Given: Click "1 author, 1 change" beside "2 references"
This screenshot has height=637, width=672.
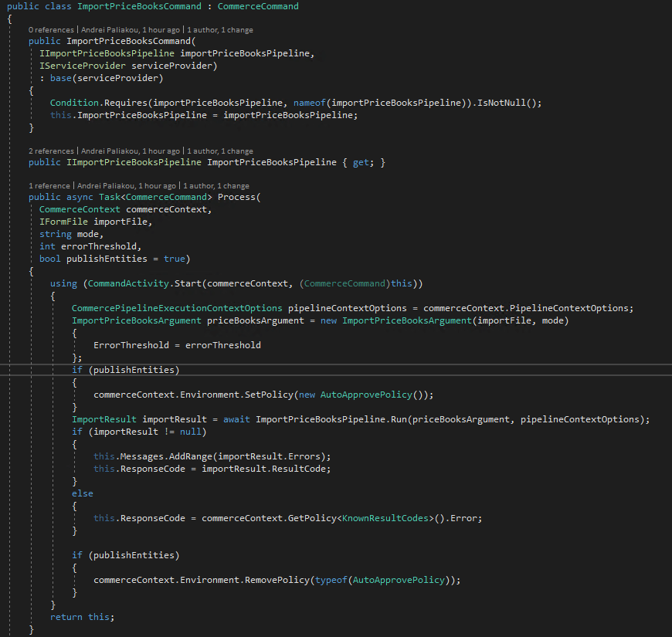Looking at the screenshot, I should click(220, 151).
